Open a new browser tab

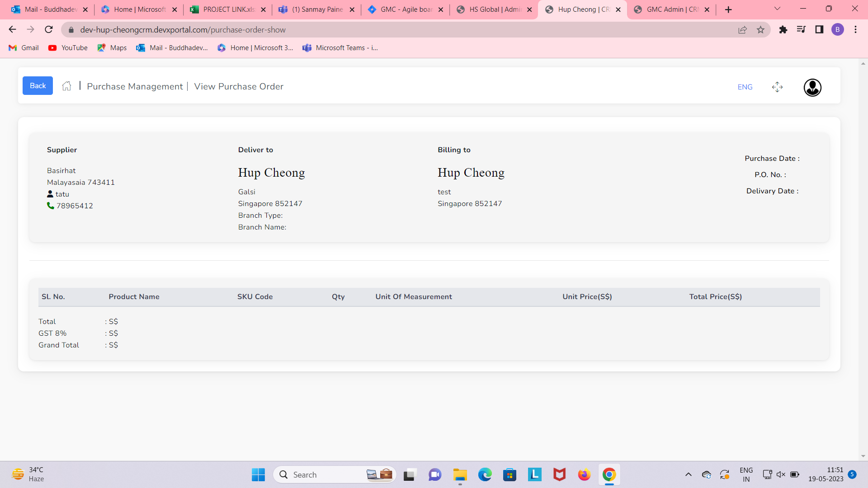[x=728, y=9]
